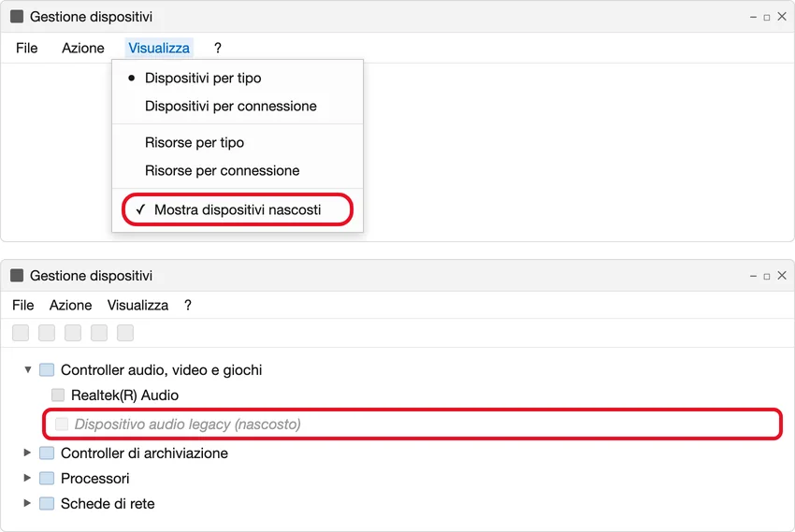Expand Schede di rete node

coord(27,503)
